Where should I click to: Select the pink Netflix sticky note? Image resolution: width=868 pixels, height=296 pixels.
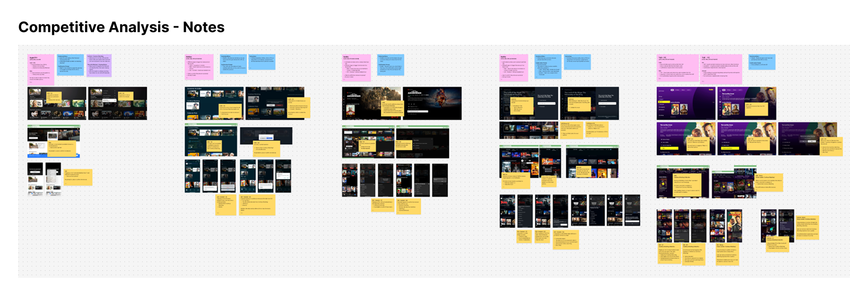tap(356, 68)
